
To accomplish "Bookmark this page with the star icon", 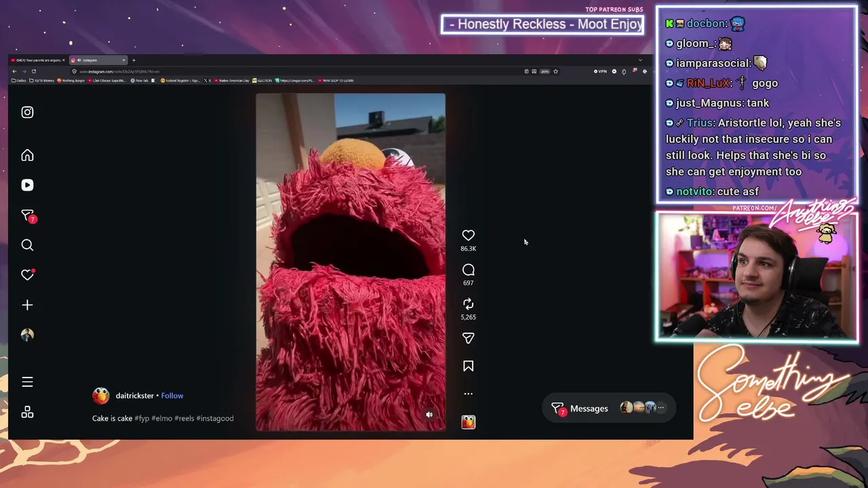I will tap(555, 71).
